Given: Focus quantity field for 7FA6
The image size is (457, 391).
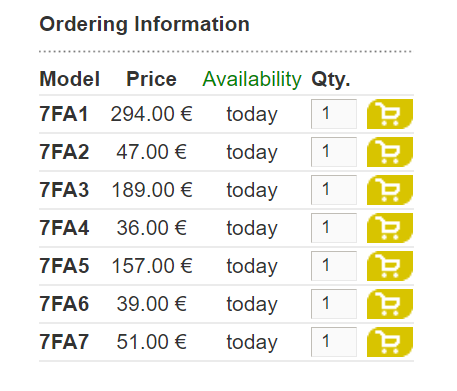Looking at the screenshot, I should coord(334,304).
